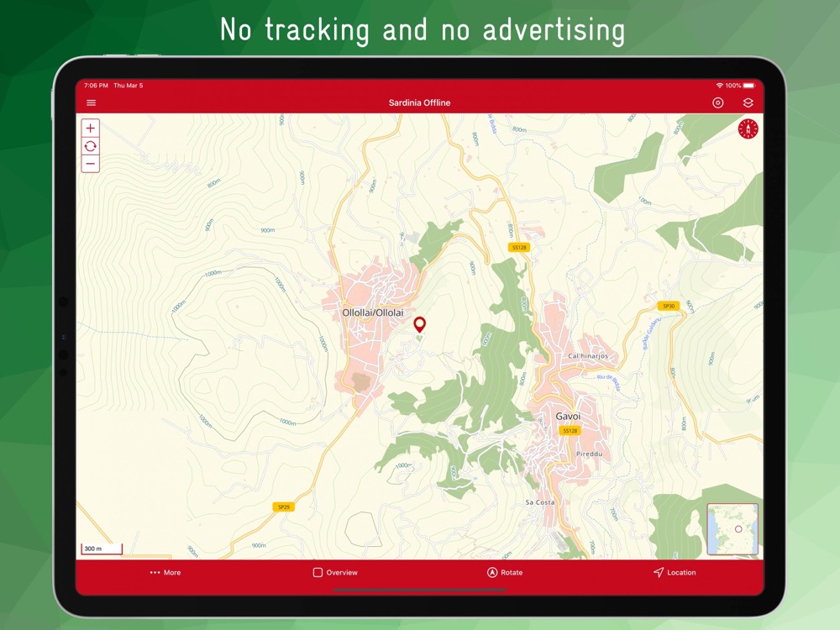Click the SS128 road badge below Gavoi label
The height and width of the screenshot is (630, 840).
tap(570, 430)
